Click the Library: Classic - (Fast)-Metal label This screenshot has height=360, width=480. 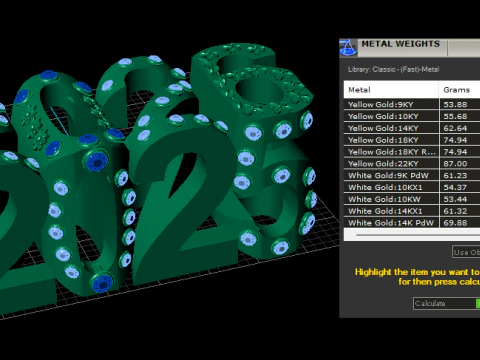tap(393, 69)
